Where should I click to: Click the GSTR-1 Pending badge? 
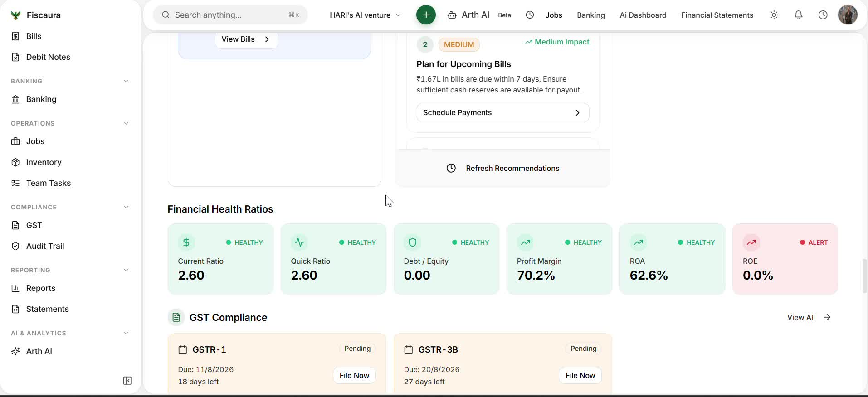click(x=357, y=349)
